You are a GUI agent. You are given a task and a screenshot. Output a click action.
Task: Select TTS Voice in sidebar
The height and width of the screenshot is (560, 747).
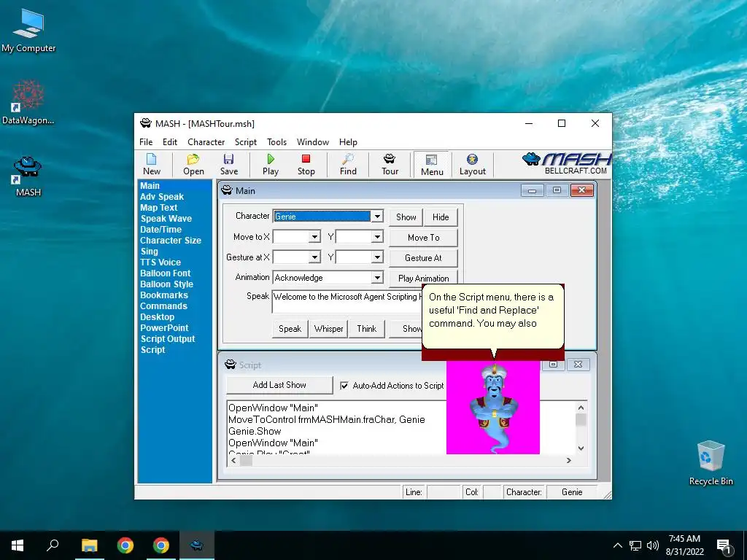[x=160, y=262]
